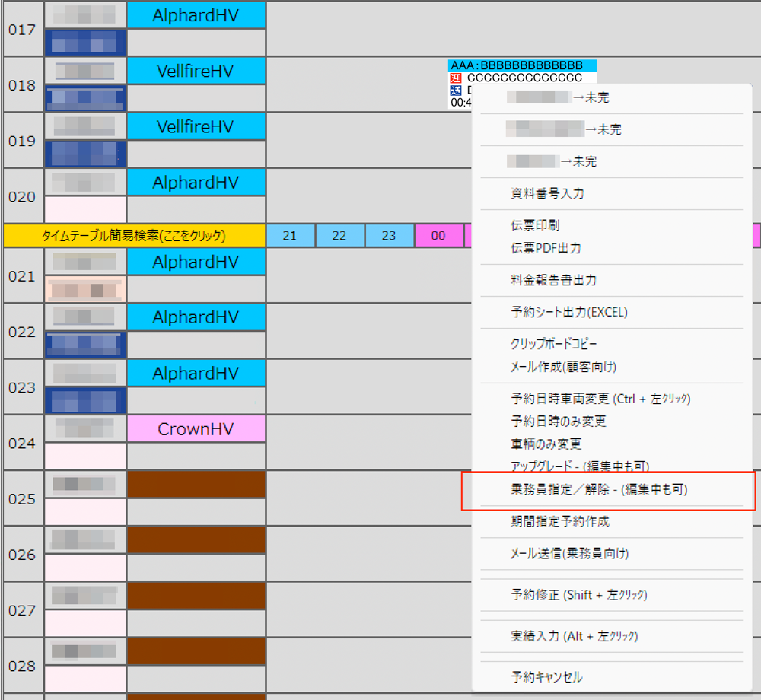Click the pink 00 hour header cell
Viewport: 761px width, 700px height.
click(x=438, y=236)
